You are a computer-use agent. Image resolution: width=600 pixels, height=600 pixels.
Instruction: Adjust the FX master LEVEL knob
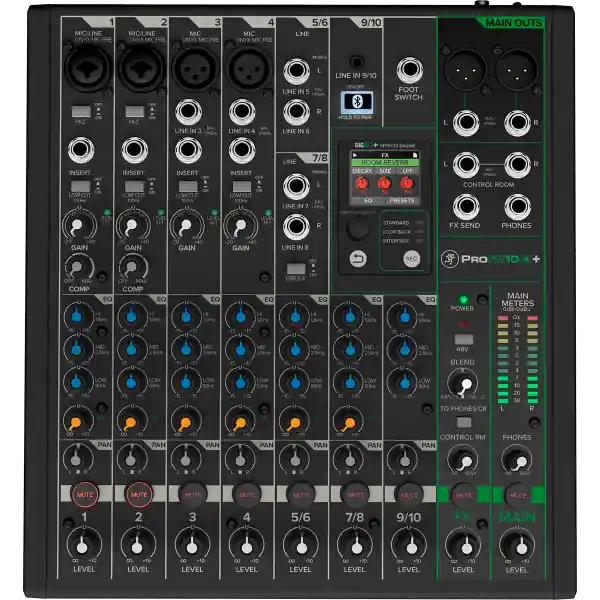coord(463,545)
